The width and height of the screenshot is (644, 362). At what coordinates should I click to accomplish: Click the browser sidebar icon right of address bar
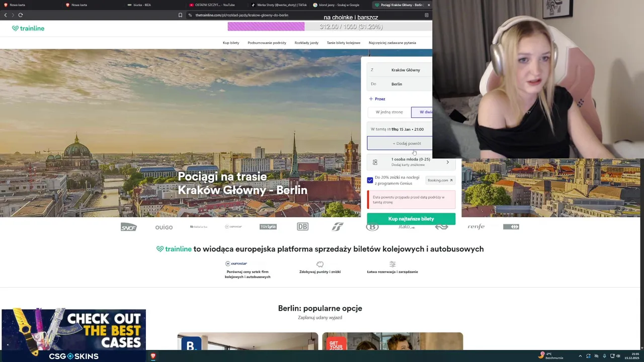point(426,15)
